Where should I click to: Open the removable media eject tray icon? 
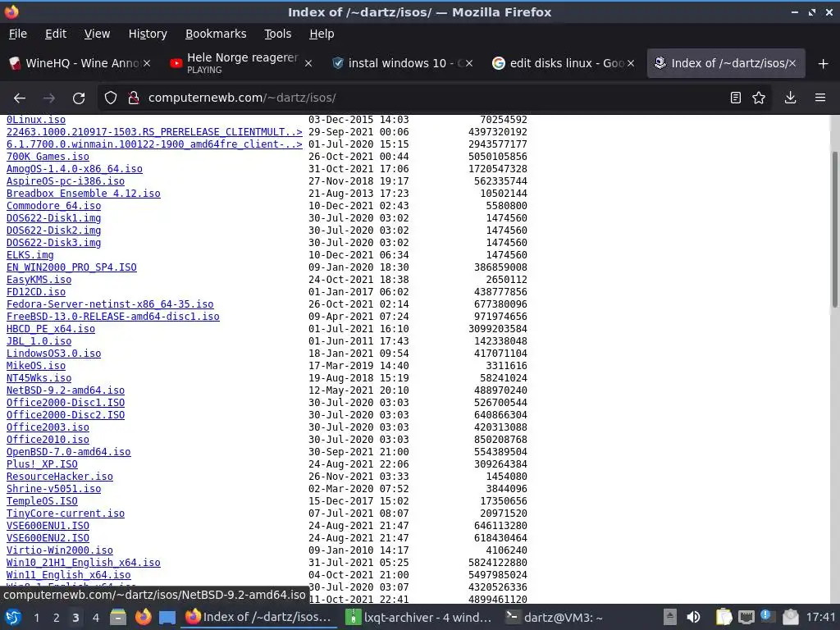tap(669, 617)
